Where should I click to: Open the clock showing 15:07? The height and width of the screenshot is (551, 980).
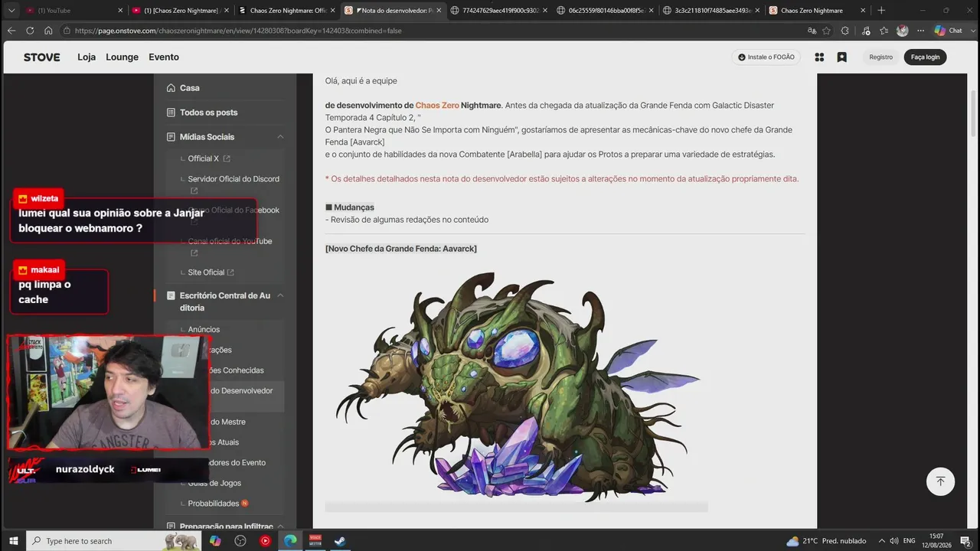click(x=936, y=541)
